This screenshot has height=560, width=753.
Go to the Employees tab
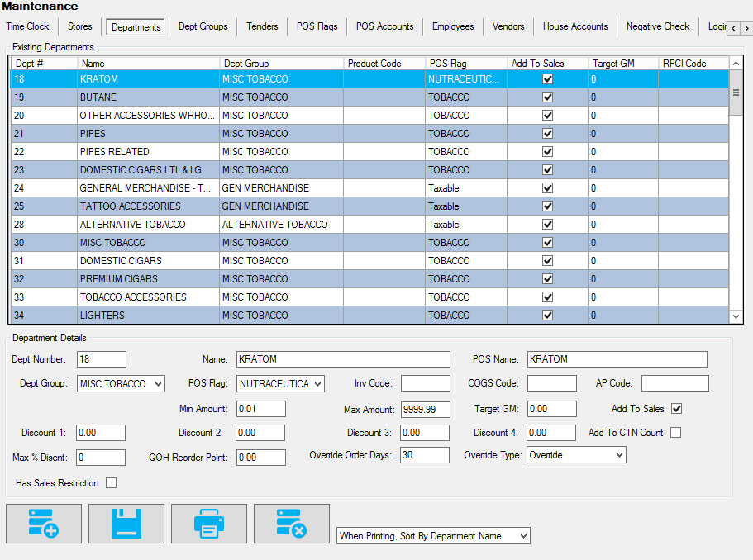pos(453,26)
